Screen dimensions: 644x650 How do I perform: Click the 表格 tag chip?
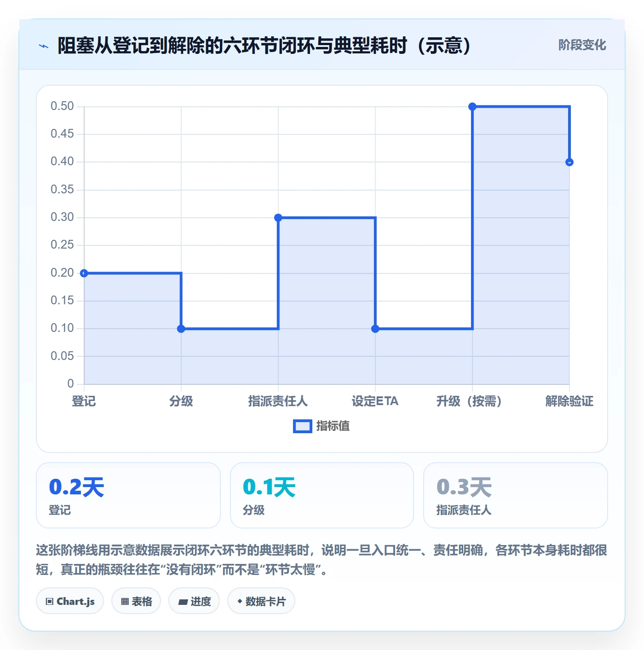(x=136, y=601)
